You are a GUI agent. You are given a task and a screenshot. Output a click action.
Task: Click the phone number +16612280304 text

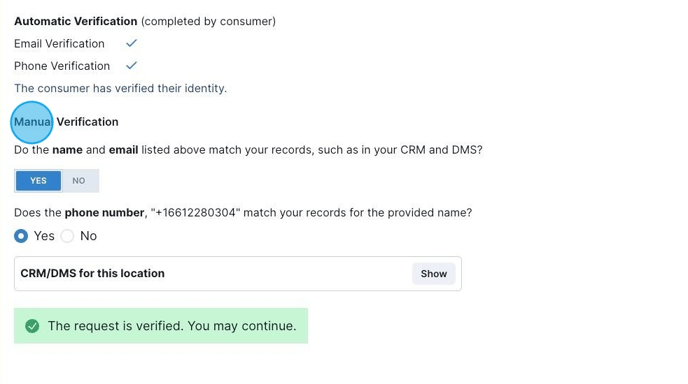tap(196, 213)
